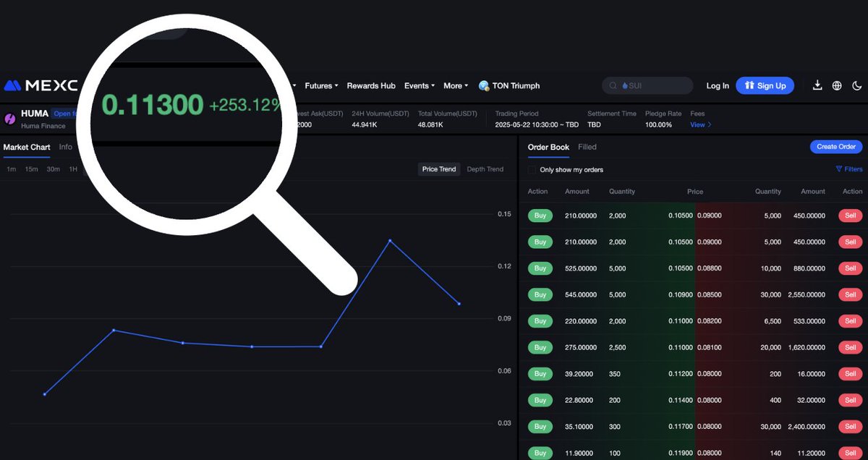Click the Price column header
Image resolution: width=868 pixels, height=460 pixels.
695,192
